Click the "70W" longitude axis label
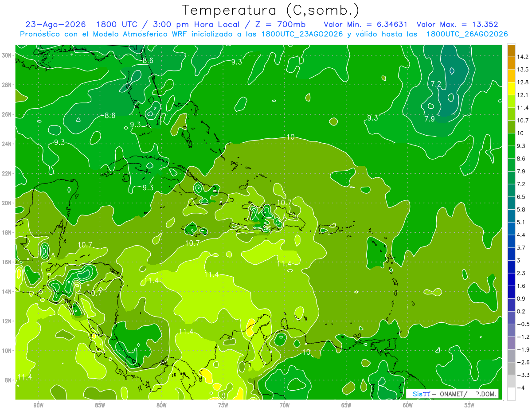The width and height of the screenshot is (532, 411). (285, 405)
